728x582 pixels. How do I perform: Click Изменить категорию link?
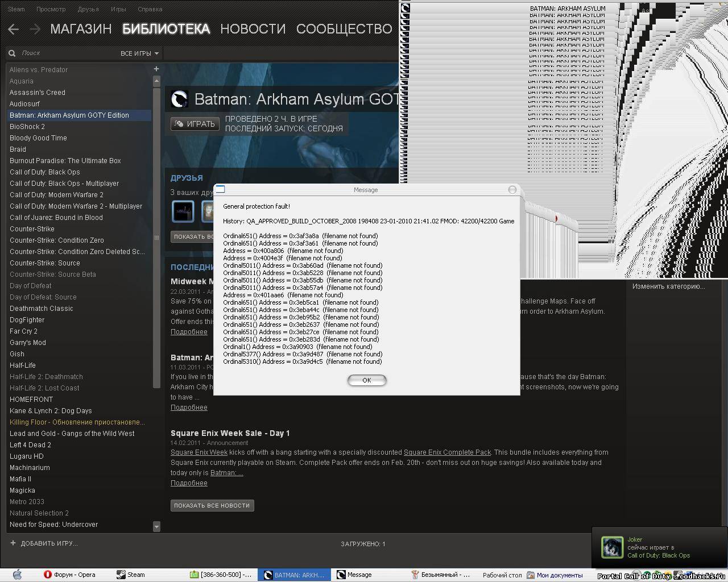668,286
